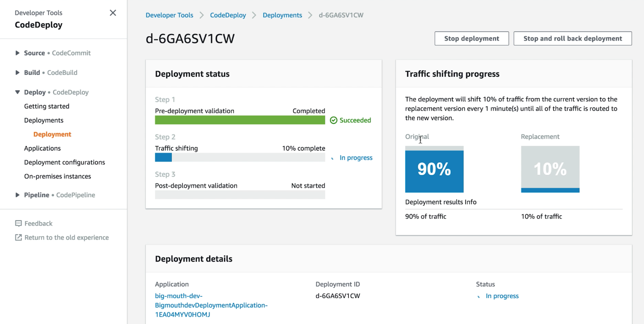Click the external link icon for old experience
The image size is (644, 324).
(19, 237)
